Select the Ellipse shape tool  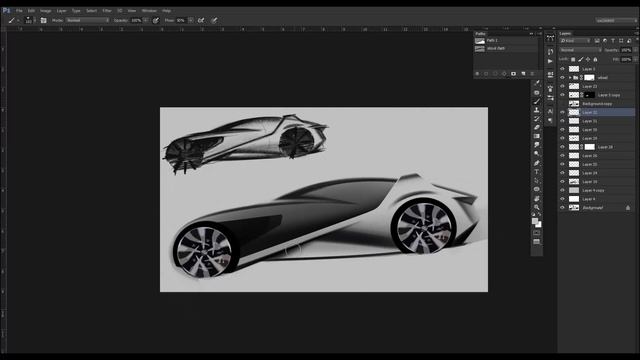[x=537, y=189]
